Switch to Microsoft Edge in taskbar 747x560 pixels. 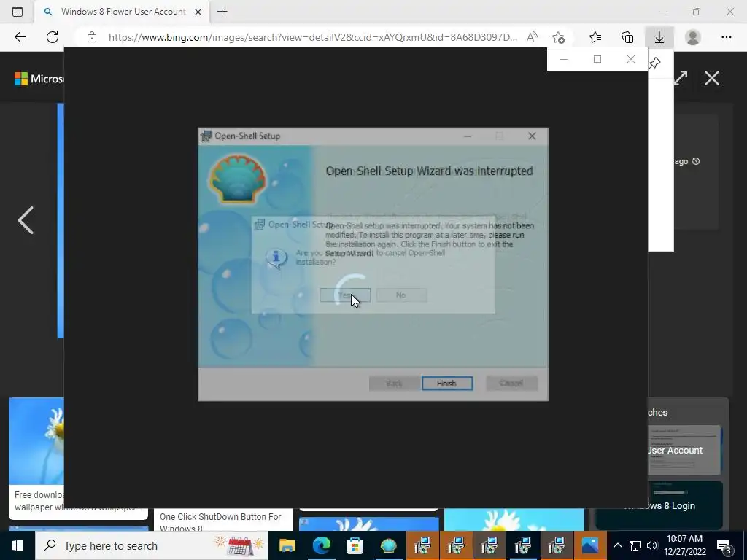[321, 545]
